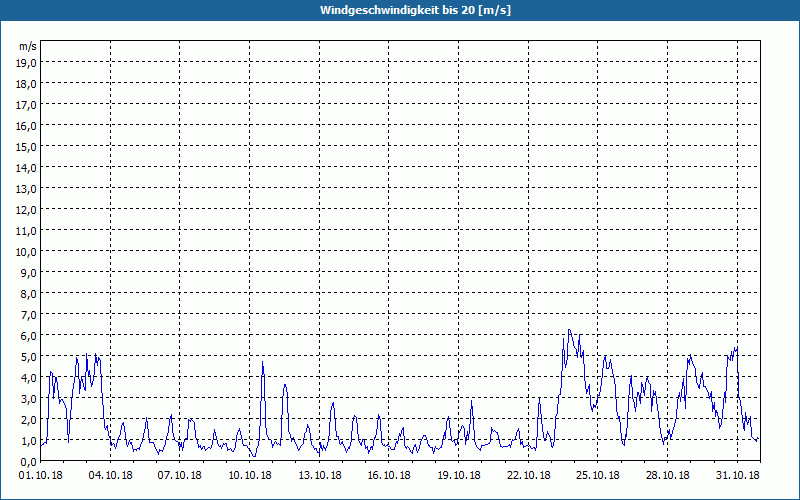800x500 pixels.
Task: Select the 16.10.18 x-axis label
Action: click(x=390, y=475)
